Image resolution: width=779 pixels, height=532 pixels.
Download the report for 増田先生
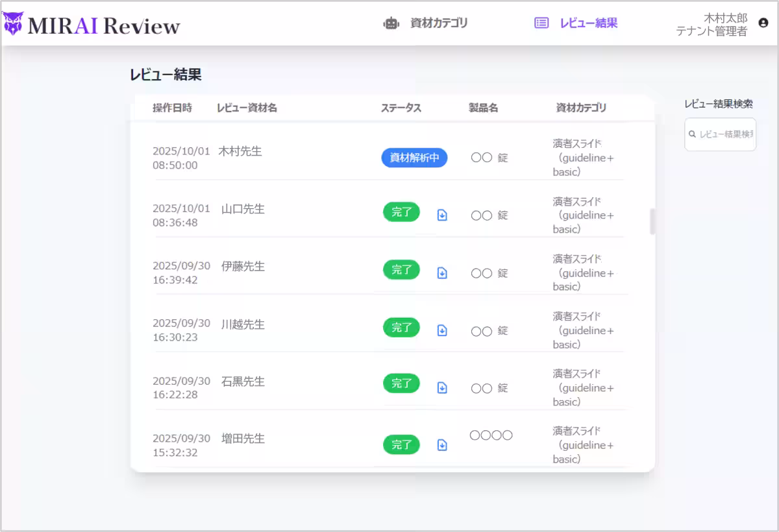[x=442, y=445]
